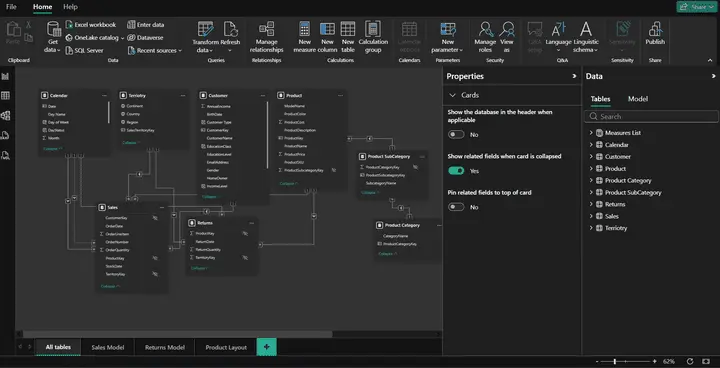Click the zoom slider handle
The height and width of the screenshot is (368, 720).
(614, 362)
